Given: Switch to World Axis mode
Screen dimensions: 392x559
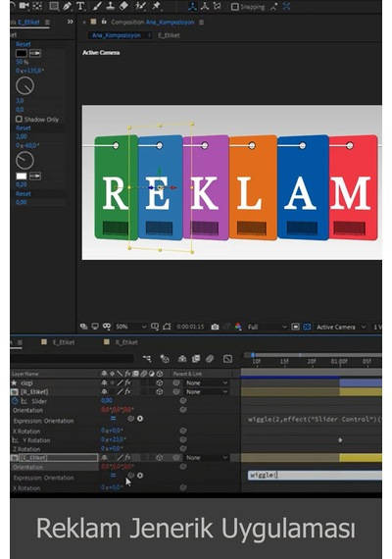Looking at the screenshot, I should [205, 6].
